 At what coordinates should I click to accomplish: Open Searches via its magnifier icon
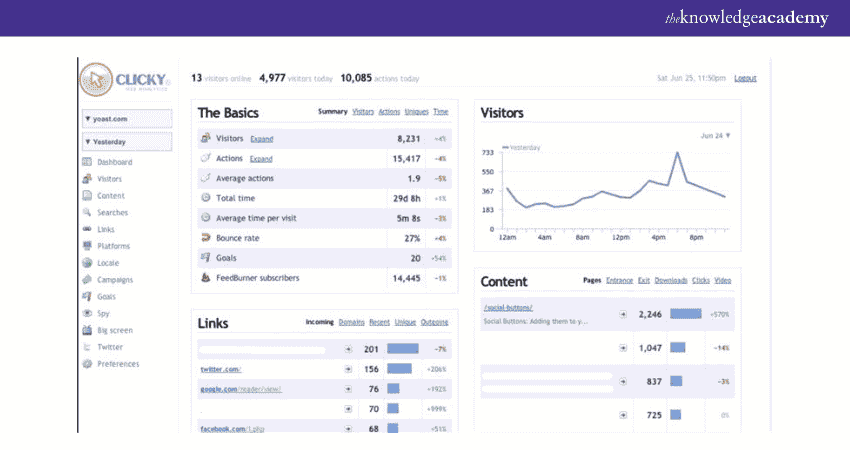pyautogui.click(x=88, y=212)
